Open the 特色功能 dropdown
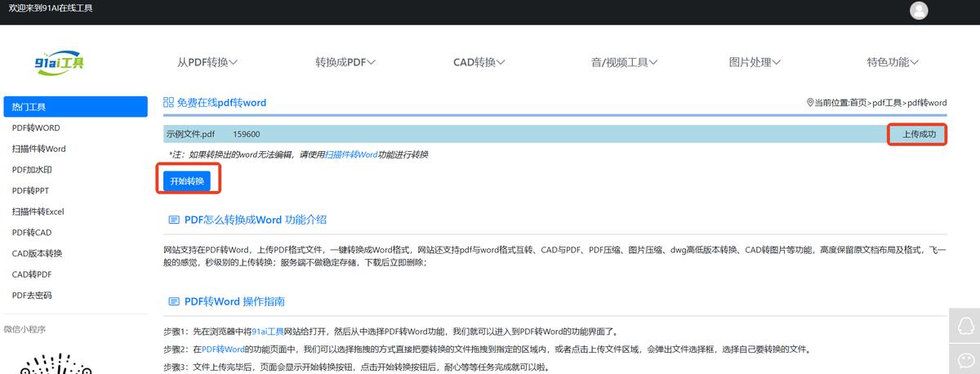Screen dimensions: 980x374 tap(893, 62)
